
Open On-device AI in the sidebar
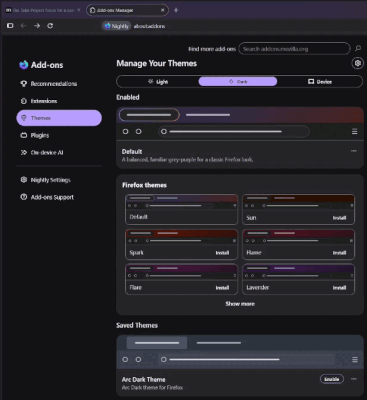coord(59,153)
